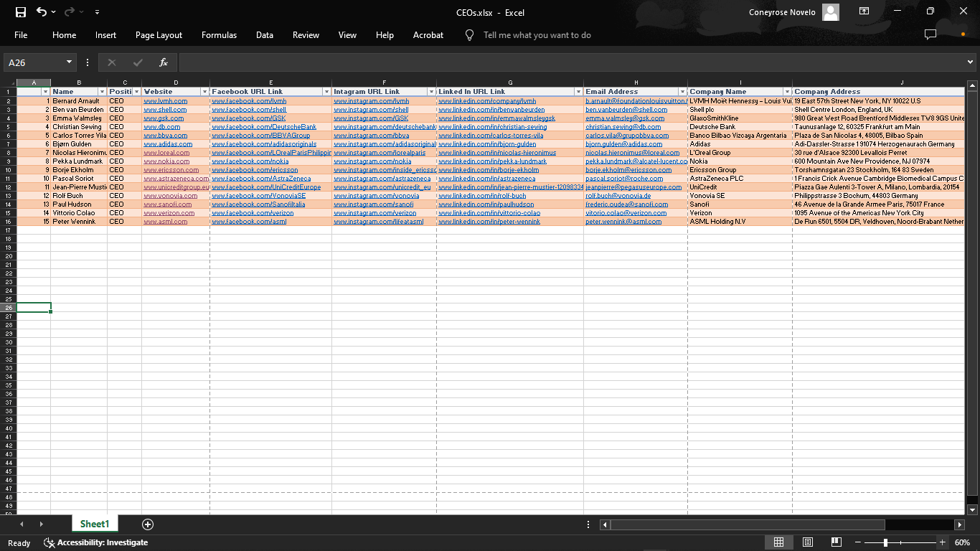Open Accessibility: Investigate in status bar

(96, 542)
